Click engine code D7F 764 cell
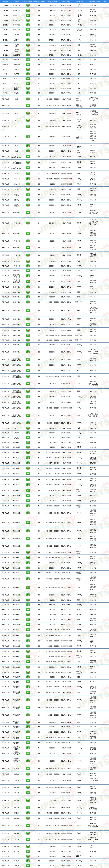The image size is (109, 868). [93, 60]
